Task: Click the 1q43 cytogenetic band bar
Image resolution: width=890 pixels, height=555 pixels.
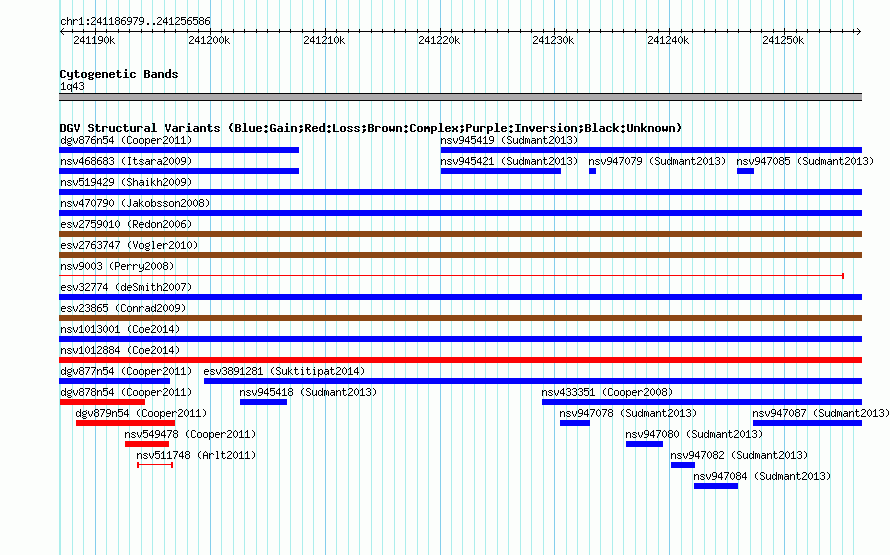Action: pyautogui.click(x=460, y=97)
